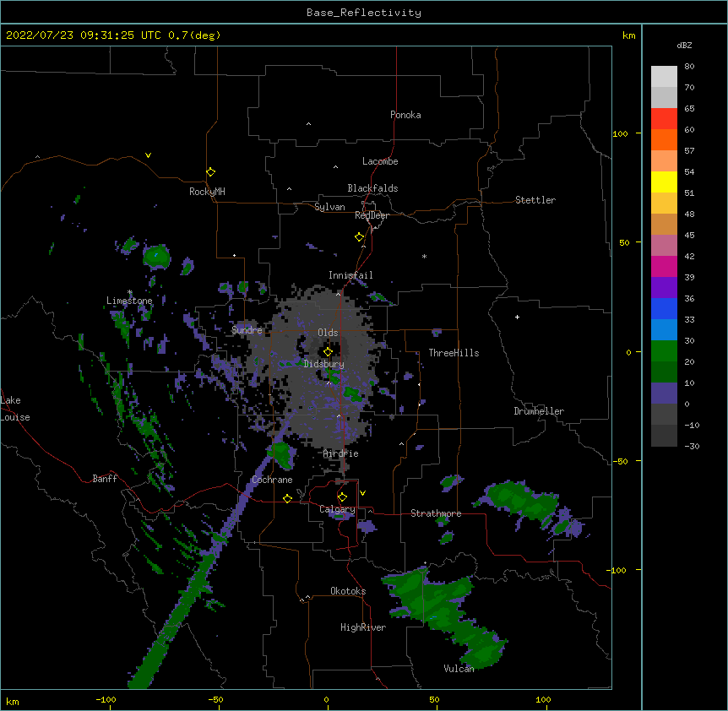The width and height of the screenshot is (728, 711).
Task: Click the Ponoka city label
Action: (x=405, y=115)
